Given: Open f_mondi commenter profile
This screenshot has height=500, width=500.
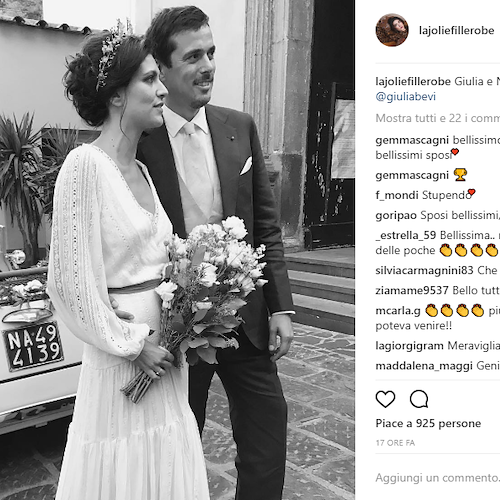Looking at the screenshot, I should pyautogui.click(x=397, y=195).
